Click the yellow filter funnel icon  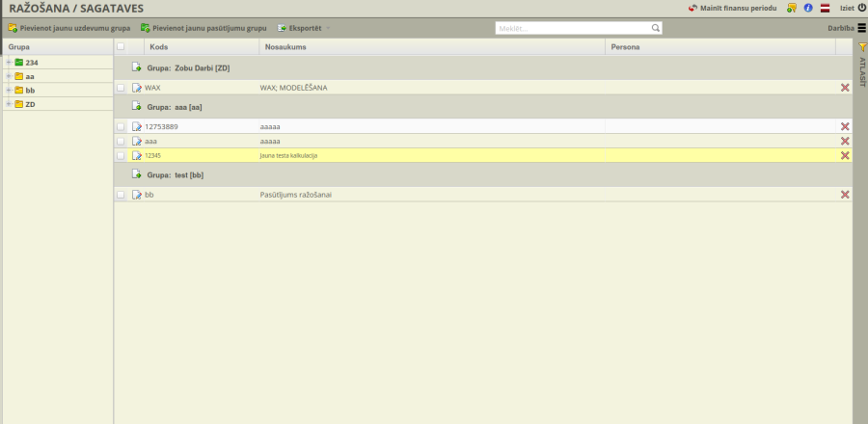click(861, 46)
